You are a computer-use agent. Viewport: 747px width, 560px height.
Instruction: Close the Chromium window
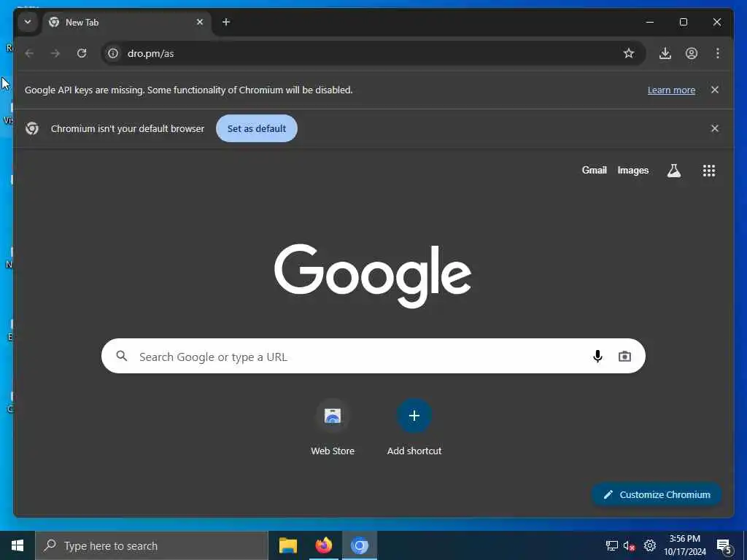tap(717, 22)
